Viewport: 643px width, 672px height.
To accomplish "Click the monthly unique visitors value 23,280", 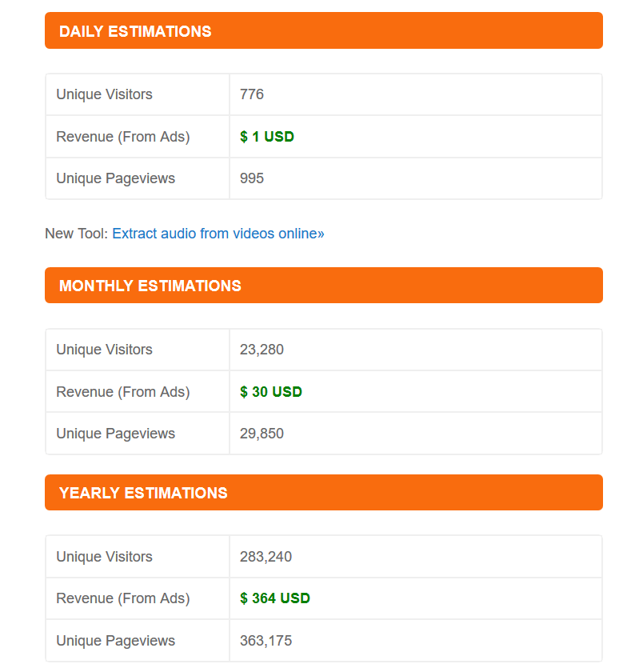I will pyautogui.click(x=262, y=350).
